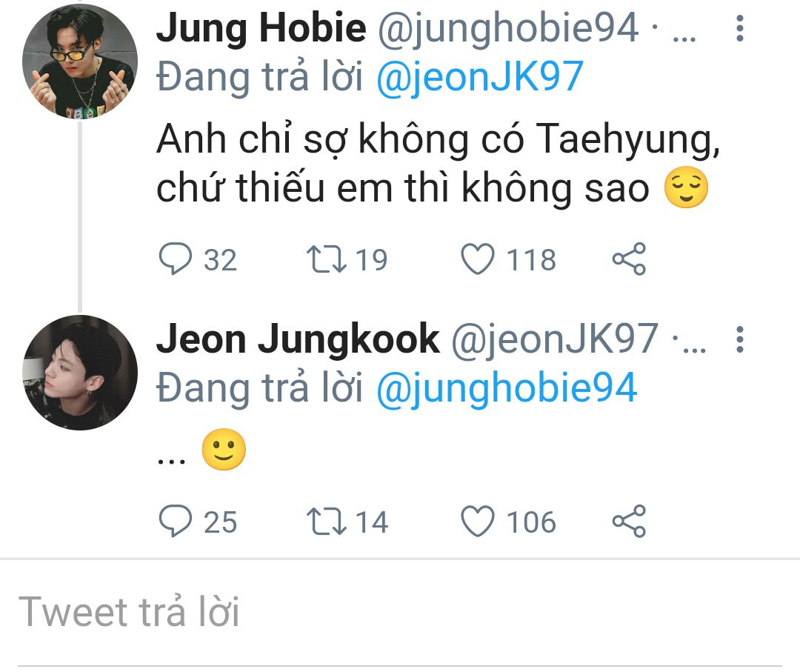This screenshot has height=672, width=800.
Task: Open the @junghobie94 mention link
Action: coord(507,388)
